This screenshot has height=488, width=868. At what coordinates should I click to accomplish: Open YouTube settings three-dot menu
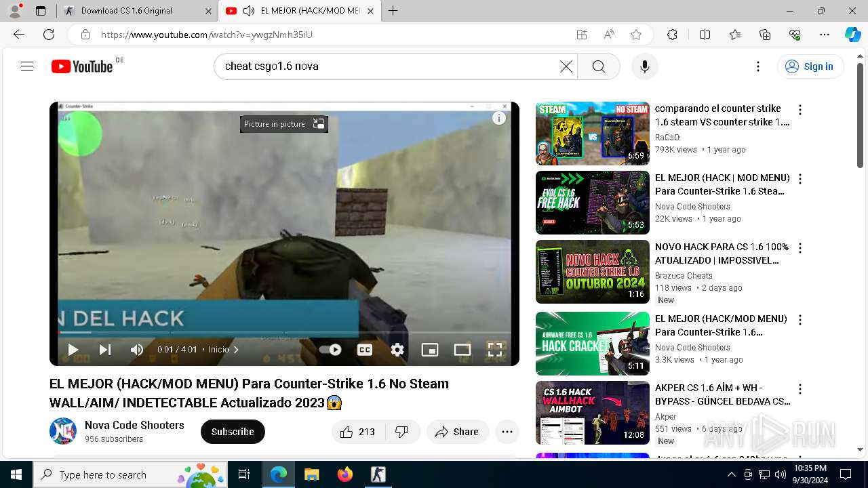tap(758, 66)
